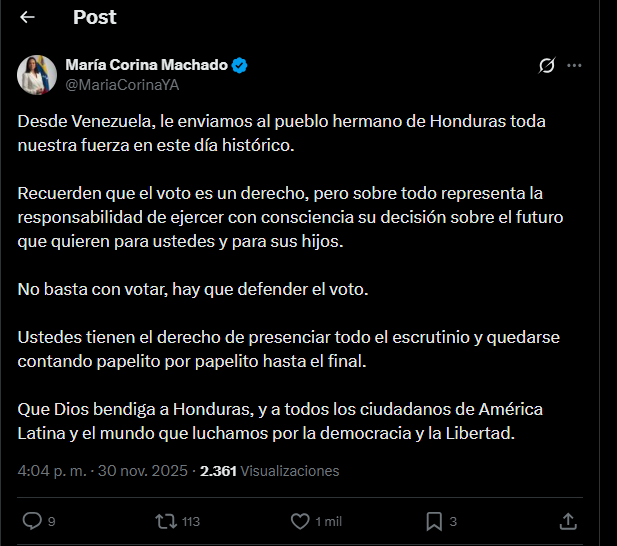The width and height of the screenshot is (617, 546).
Task: Click the blue verified badge
Action: pyautogui.click(x=240, y=65)
